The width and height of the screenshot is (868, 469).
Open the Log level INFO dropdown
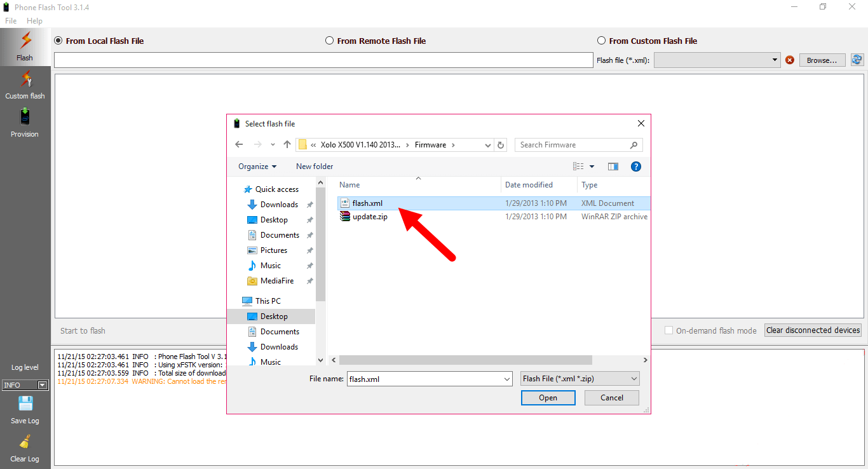point(25,385)
